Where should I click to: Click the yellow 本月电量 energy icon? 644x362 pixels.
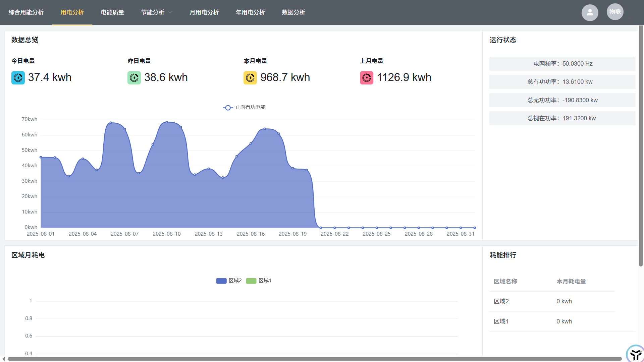250,78
